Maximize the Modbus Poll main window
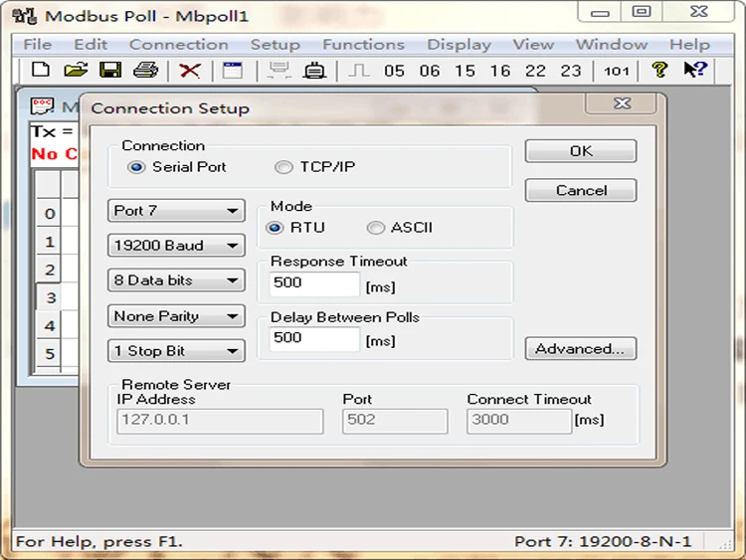The width and height of the screenshot is (746, 560). [x=642, y=11]
